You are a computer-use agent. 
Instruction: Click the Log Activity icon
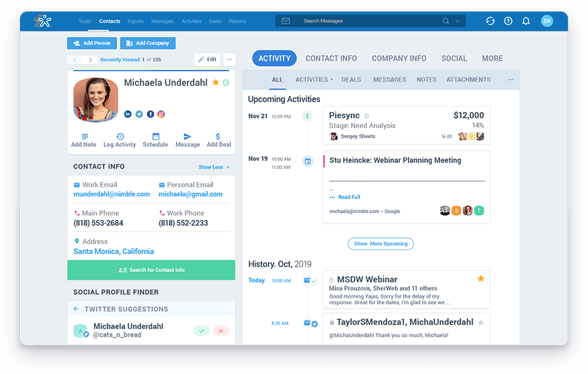point(119,135)
